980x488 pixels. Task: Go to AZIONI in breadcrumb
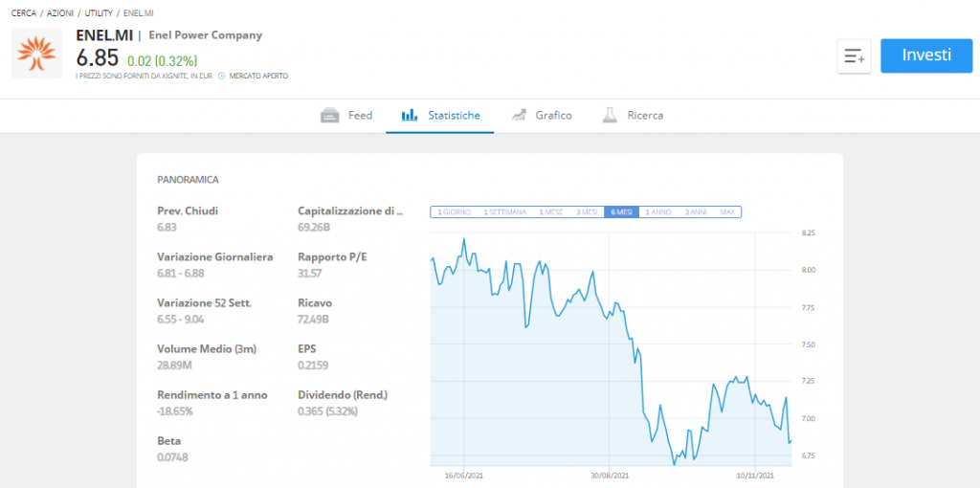tap(60, 13)
